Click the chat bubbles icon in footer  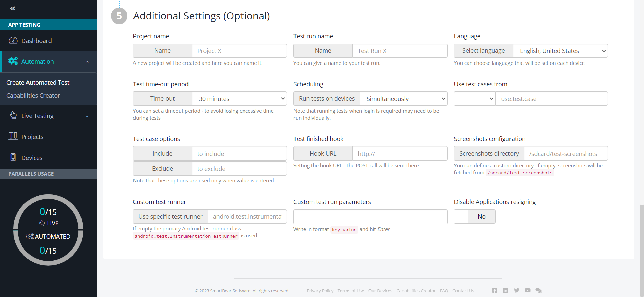[x=538, y=290]
